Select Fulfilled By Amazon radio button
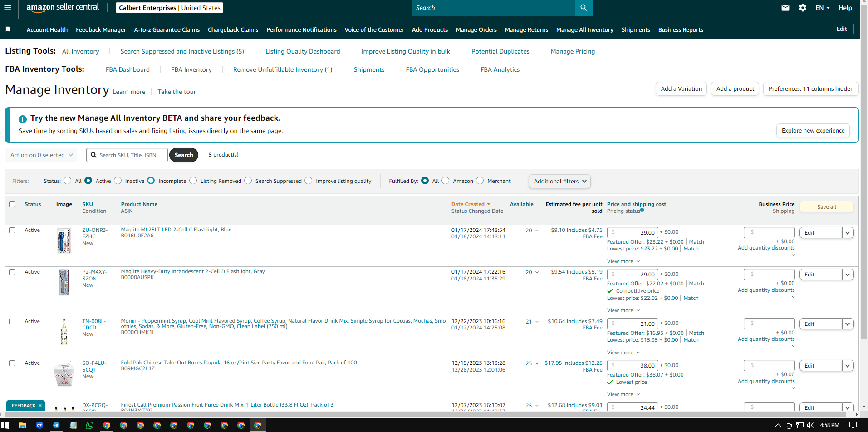 (446, 181)
